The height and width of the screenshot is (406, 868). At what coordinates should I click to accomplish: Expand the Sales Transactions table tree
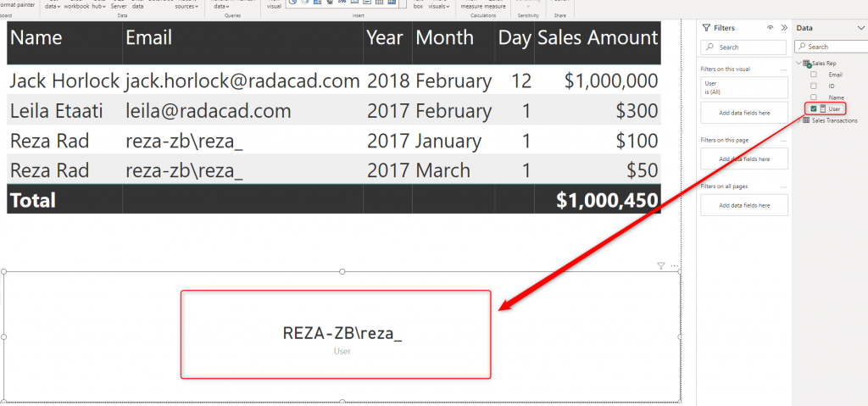point(798,121)
